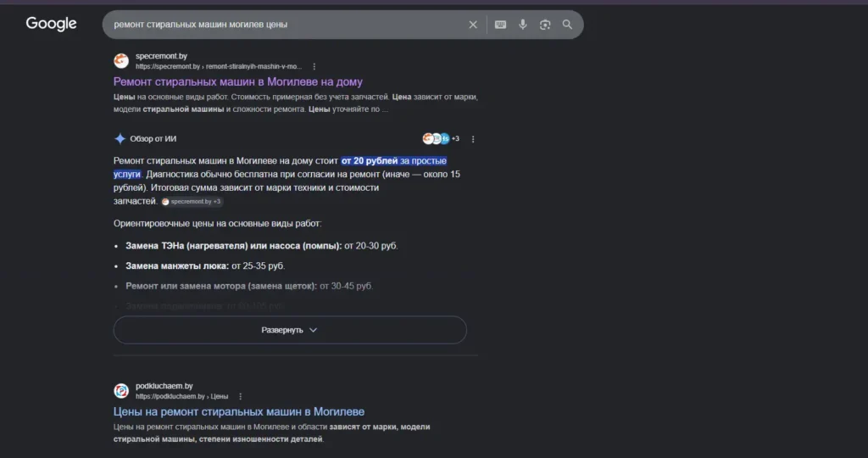Click the specremont.by result description snippet

pos(296,103)
